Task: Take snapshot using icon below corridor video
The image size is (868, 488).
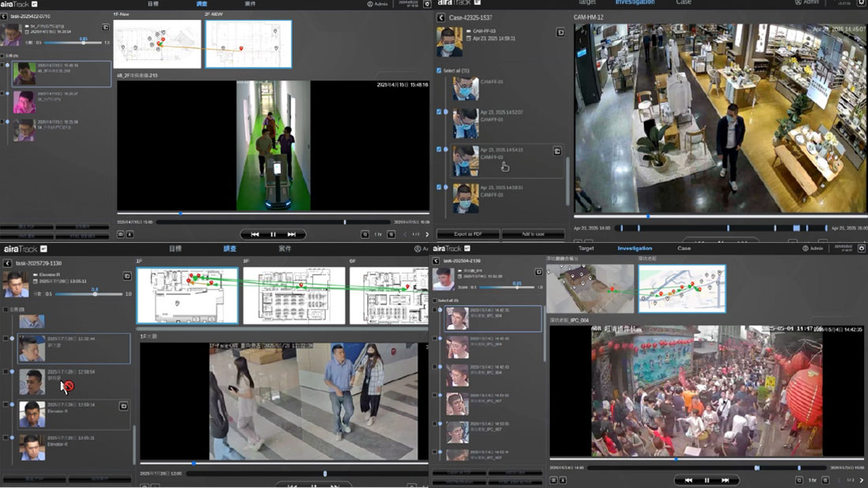Action: pyautogui.click(x=121, y=234)
